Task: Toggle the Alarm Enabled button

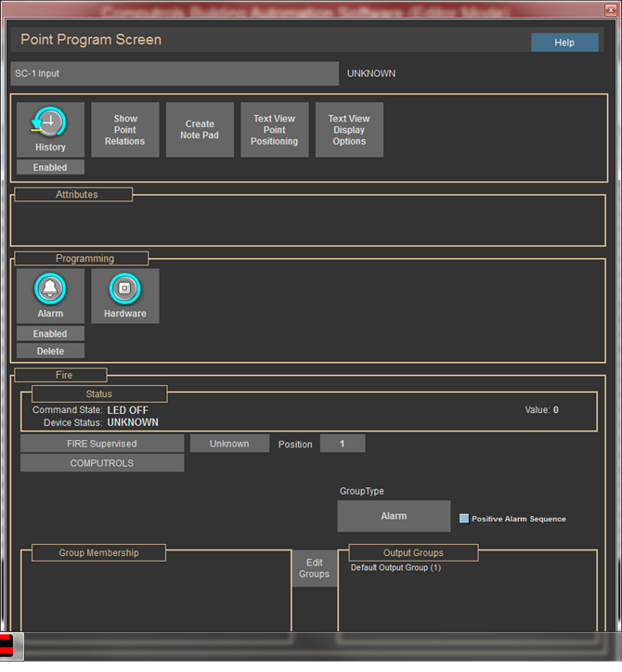Action: click(50, 333)
